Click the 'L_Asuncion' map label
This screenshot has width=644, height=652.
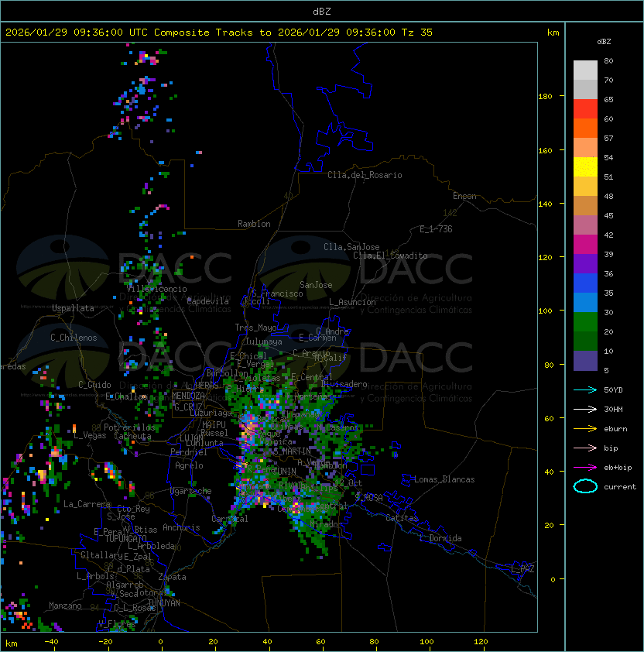tap(352, 302)
